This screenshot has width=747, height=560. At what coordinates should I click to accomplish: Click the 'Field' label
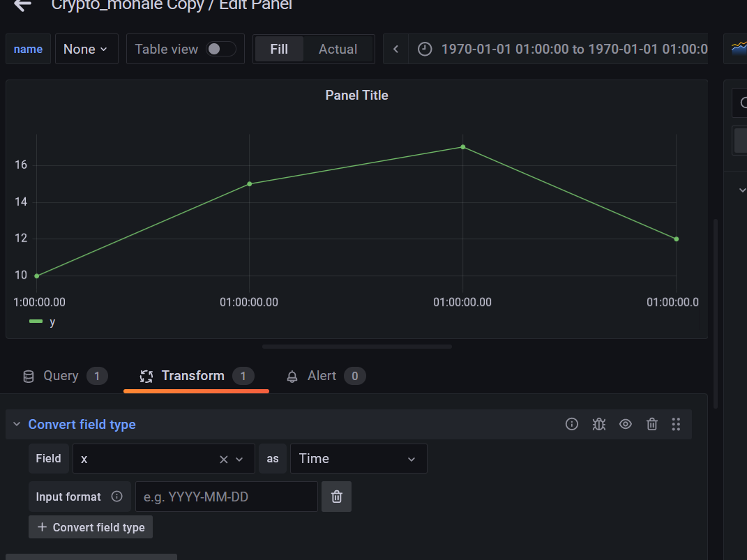49,459
